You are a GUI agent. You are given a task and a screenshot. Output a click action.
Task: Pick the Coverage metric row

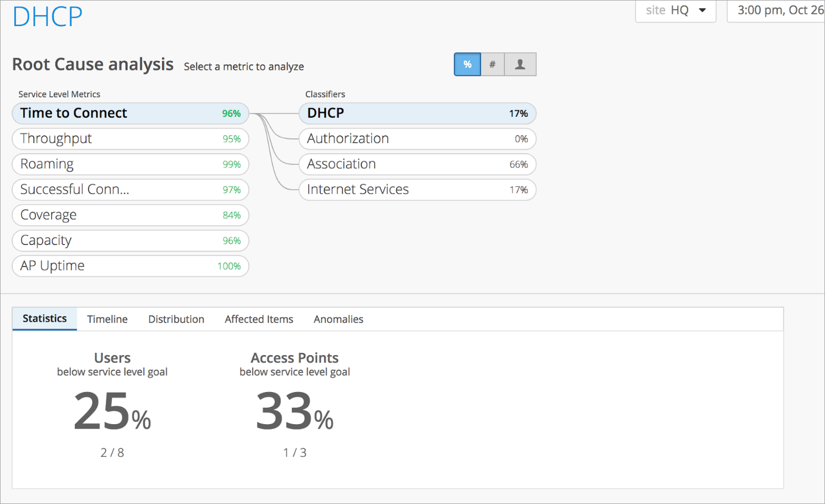[130, 215]
